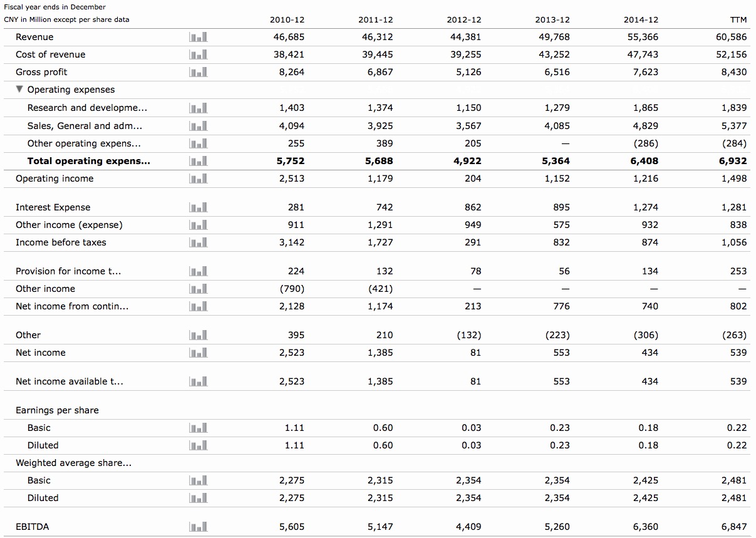Click the chart icon for Operating income
The width and height of the screenshot is (756, 538).
click(198, 178)
